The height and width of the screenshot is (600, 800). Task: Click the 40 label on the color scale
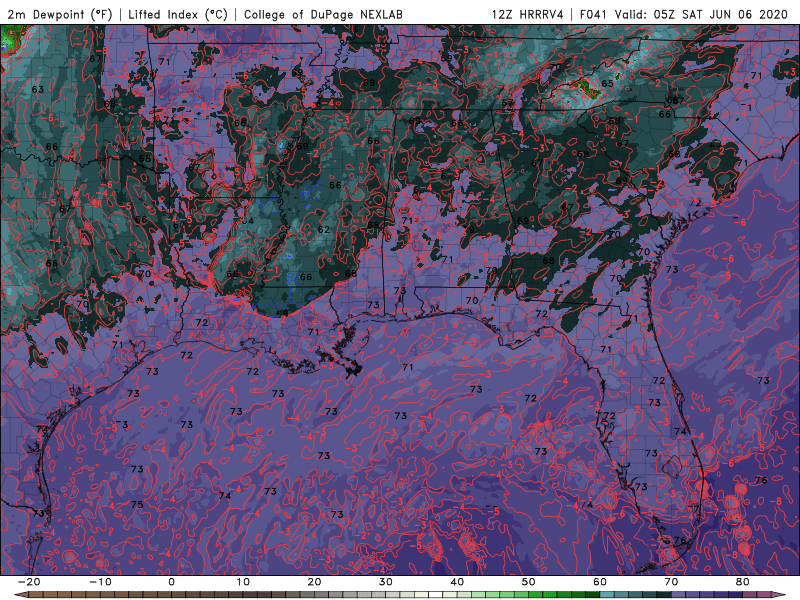(457, 582)
